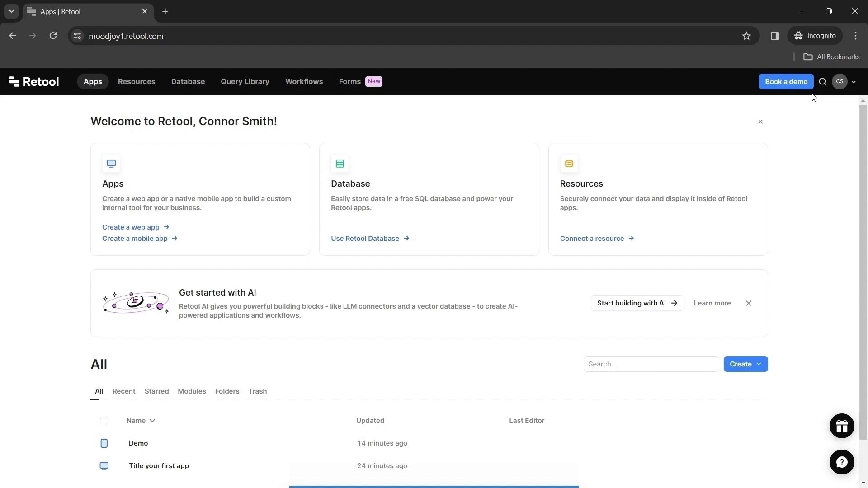Select the Starred tab
This screenshot has height=488, width=868.
157,391
